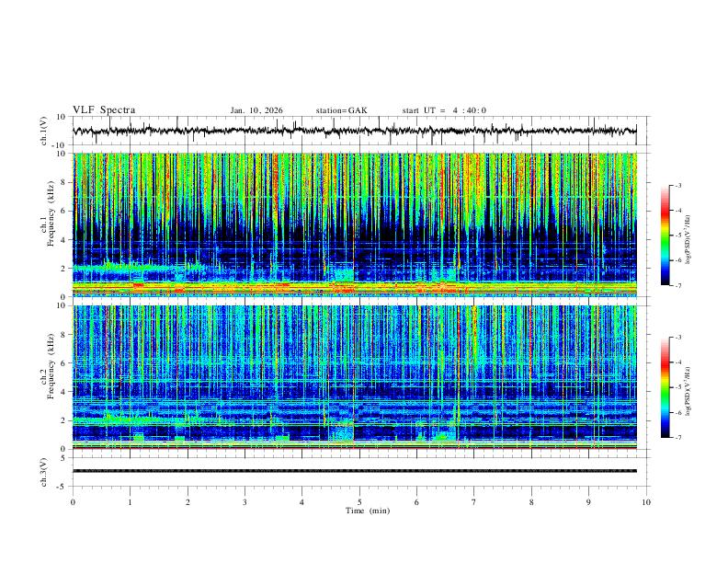Click the start UT 4:40:0 label
The width and height of the screenshot is (728, 563).
pyautogui.click(x=444, y=110)
